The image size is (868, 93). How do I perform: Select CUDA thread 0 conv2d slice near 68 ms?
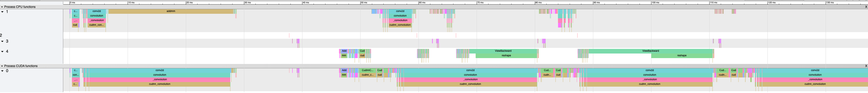click(x=470, y=70)
